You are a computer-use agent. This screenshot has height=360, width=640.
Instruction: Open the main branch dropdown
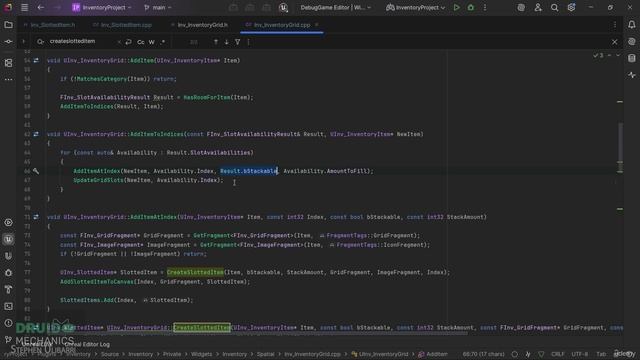tap(158, 7)
